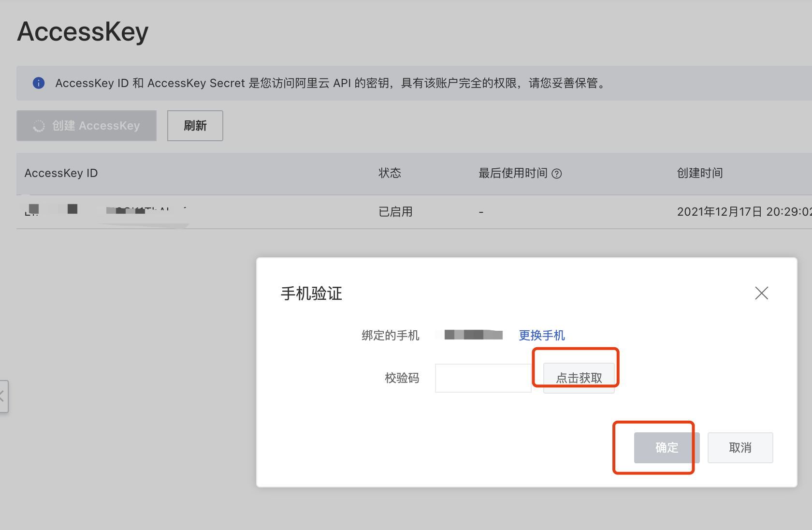The height and width of the screenshot is (530, 812).
Task: Expand the collapsed side panel arrow
Action: (x=3, y=397)
